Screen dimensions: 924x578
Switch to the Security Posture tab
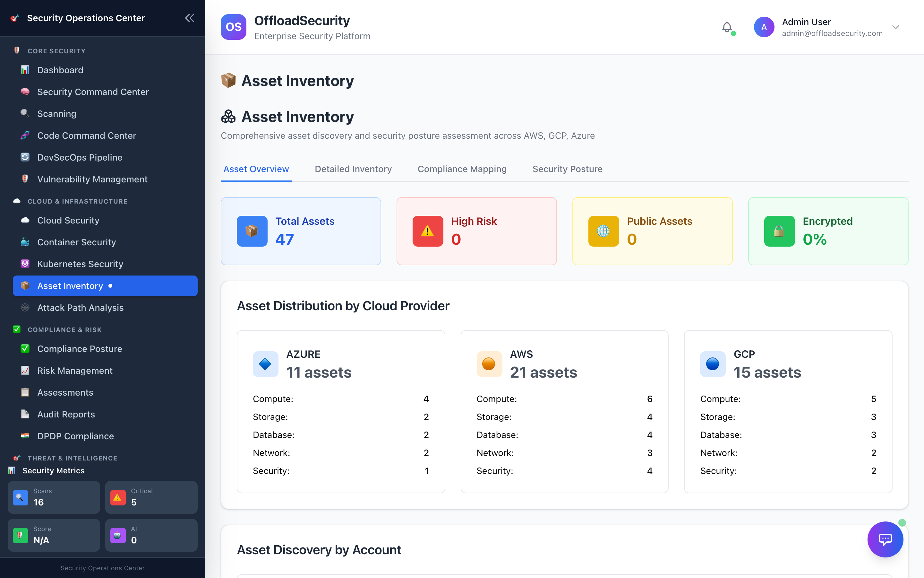[x=567, y=169]
